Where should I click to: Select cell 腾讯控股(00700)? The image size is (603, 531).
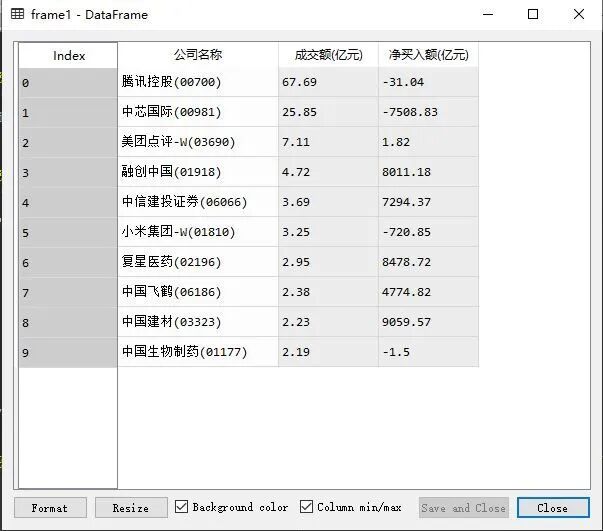[x=198, y=82]
